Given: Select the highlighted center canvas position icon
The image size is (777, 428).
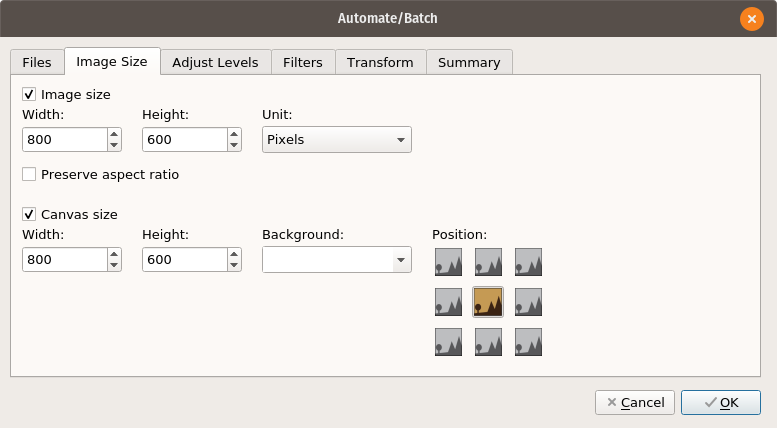Looking at the screenshot, I should click(488, 302).
